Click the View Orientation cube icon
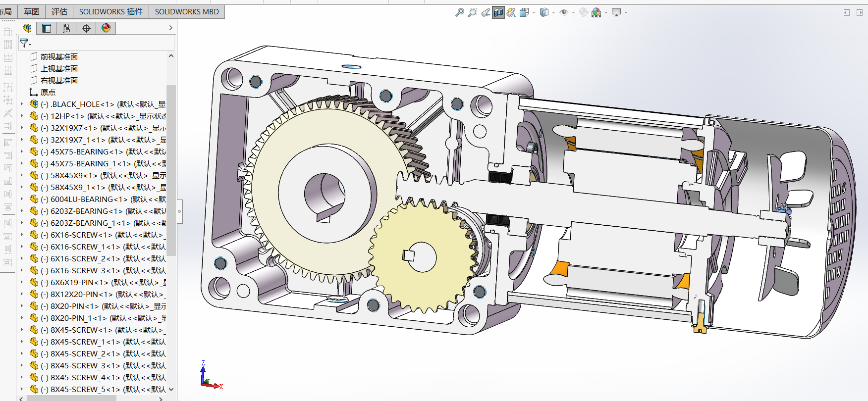The image size is (868, 401). click(524, 12)
